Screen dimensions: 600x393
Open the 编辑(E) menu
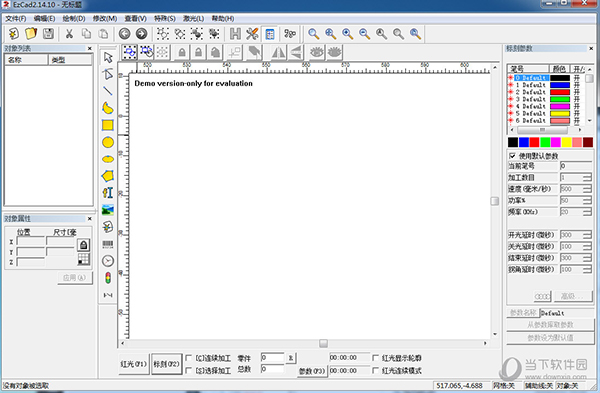tap(44, 18)
